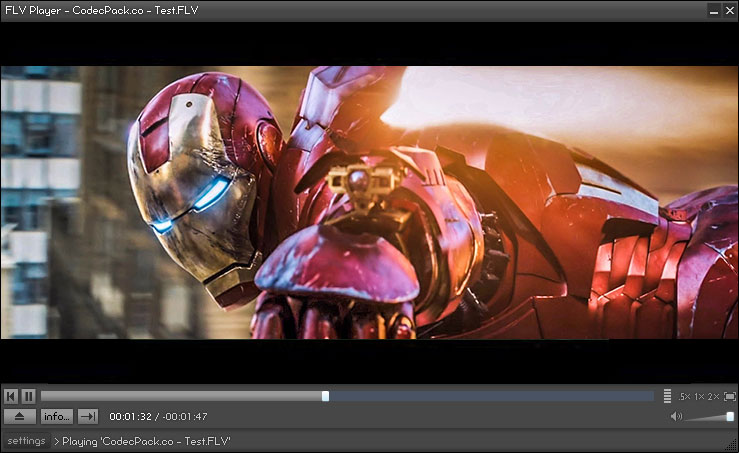Open the settings menu

coord(26,441)
